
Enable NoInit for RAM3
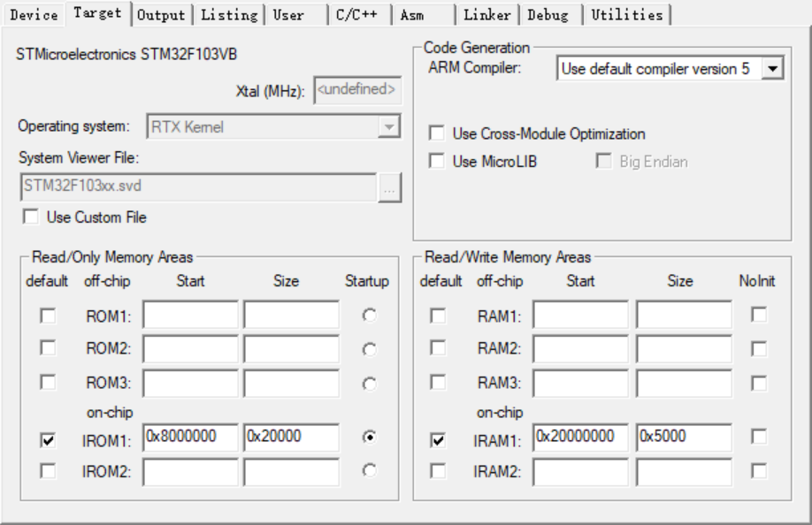click(x=759, y=384)
